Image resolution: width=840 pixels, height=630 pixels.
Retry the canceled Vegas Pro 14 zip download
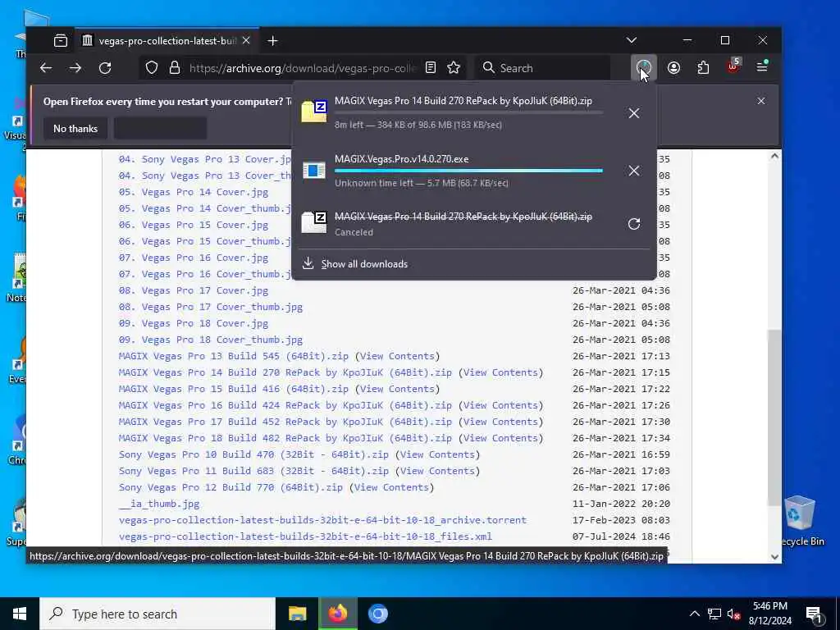pos(634,224)
